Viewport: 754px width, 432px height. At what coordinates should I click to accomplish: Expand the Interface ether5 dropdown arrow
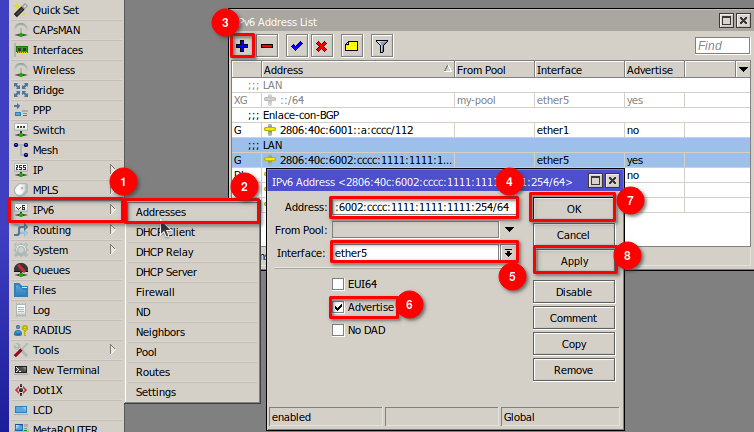pos(508,254)
